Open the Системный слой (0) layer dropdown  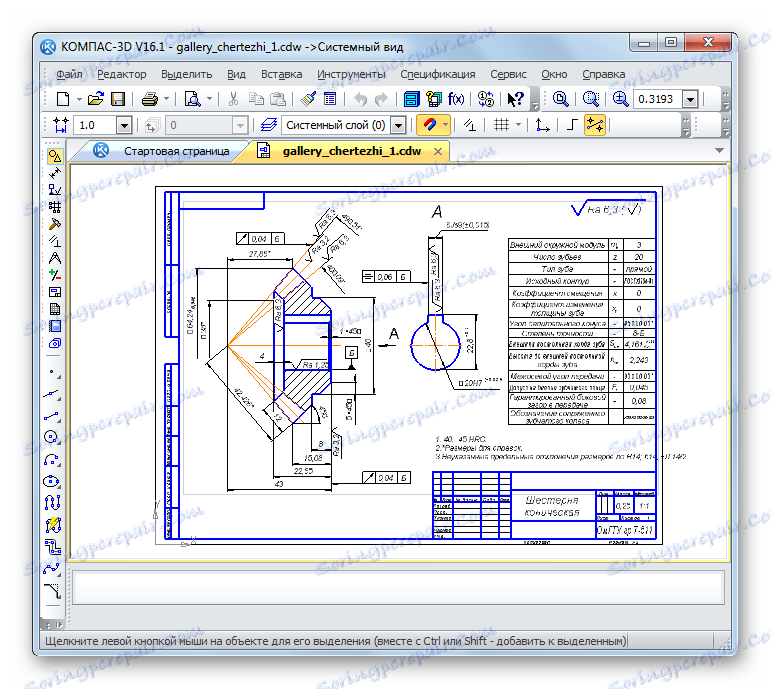(398, 125)
